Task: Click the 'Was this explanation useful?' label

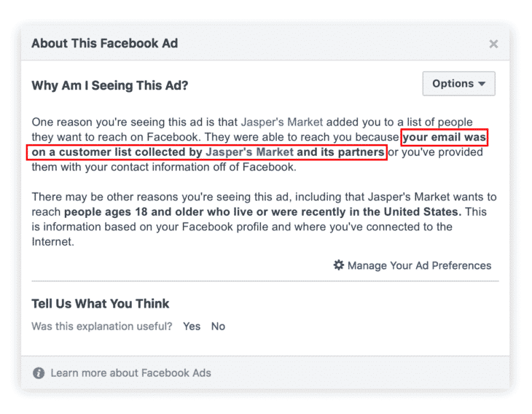Action: coord(101,327)
